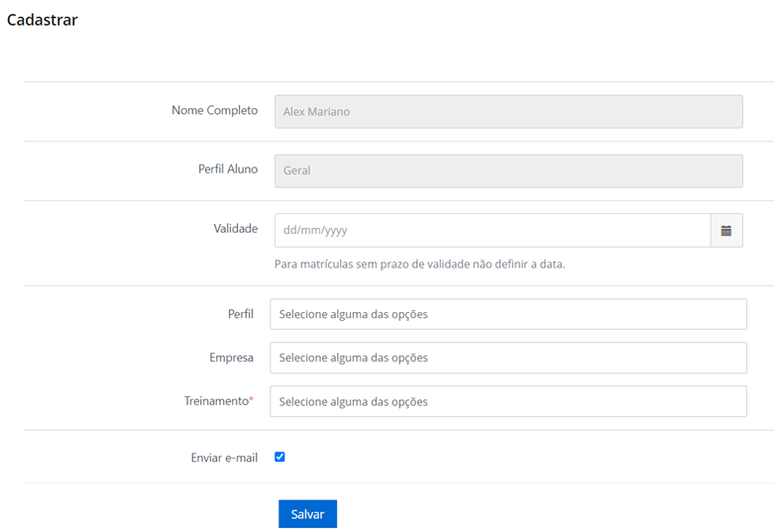Click the Perfil Aluno field showing Geral

507,170
